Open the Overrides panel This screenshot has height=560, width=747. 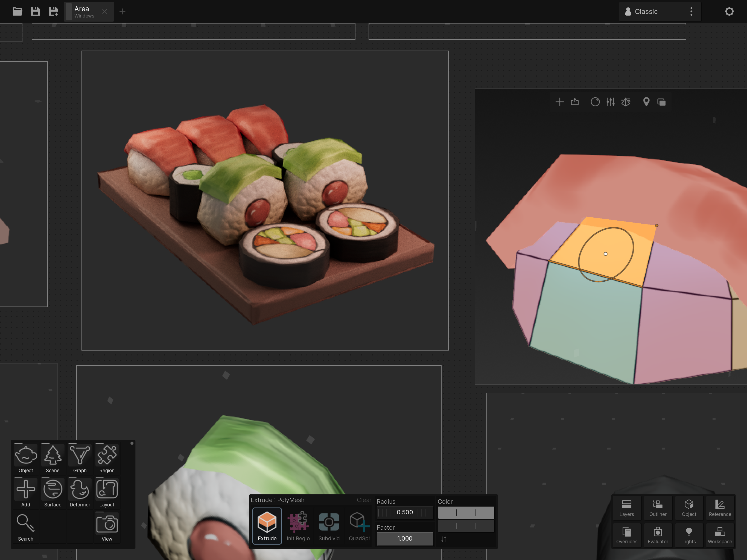pos(626,535)
